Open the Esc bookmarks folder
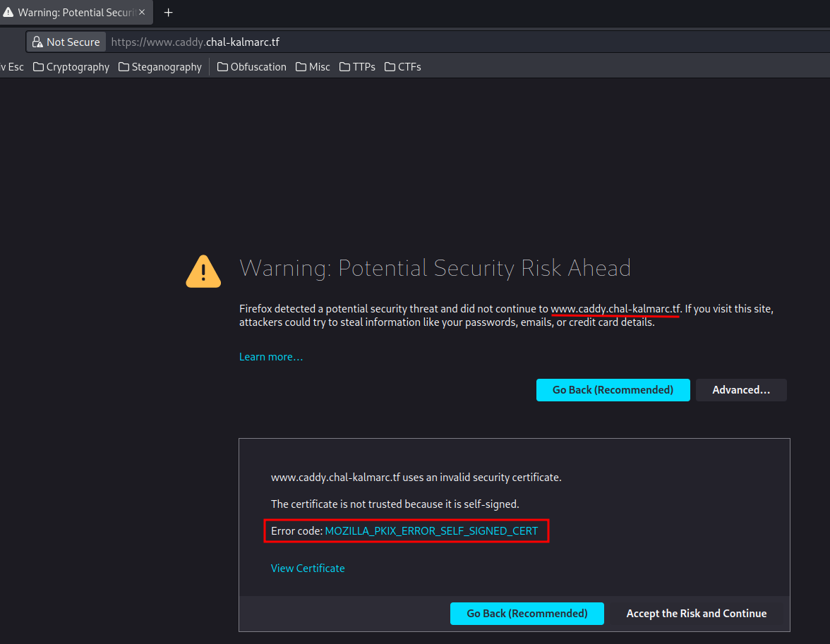Viewport: 830px width, 644px height. point(12,67)
